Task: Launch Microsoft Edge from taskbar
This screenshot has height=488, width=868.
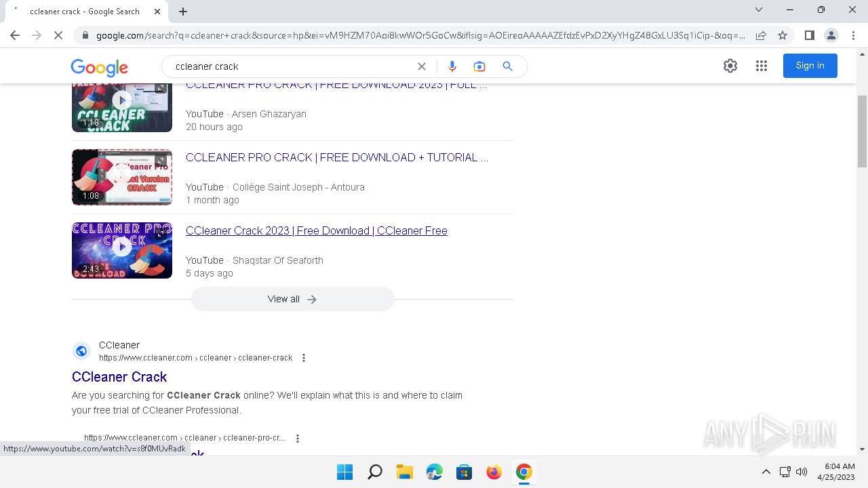Action: tap(435, 472)
